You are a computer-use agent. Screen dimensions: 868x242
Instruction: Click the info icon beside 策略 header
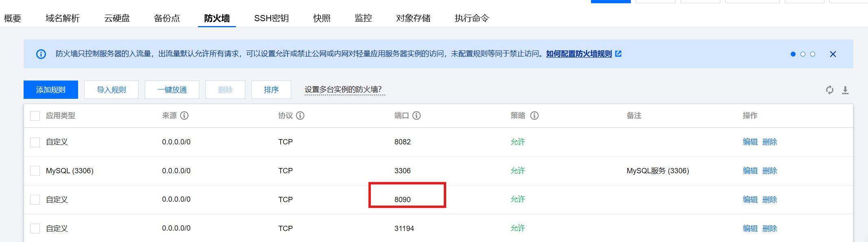point(534,116)
